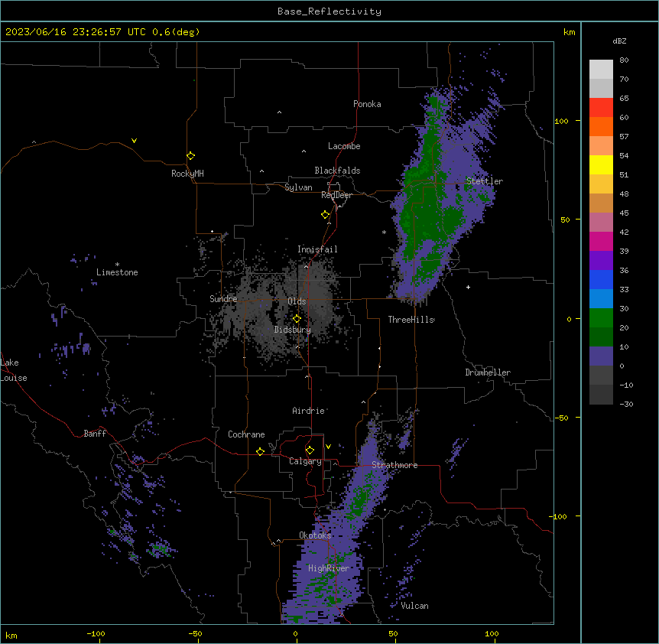659x644 pixels.
Task: Click the Innisfail city label
Action: click(317, 249)
